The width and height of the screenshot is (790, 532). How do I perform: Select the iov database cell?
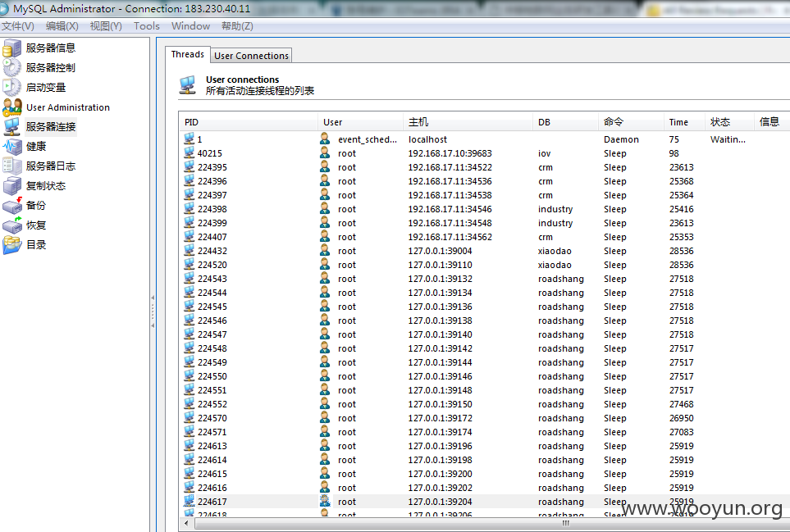pos(544,153)
